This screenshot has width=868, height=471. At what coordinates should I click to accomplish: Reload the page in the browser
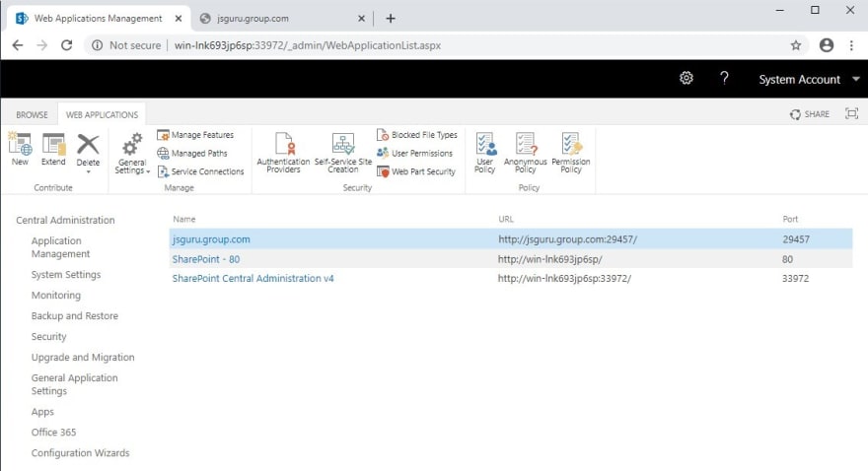[66, 45]
